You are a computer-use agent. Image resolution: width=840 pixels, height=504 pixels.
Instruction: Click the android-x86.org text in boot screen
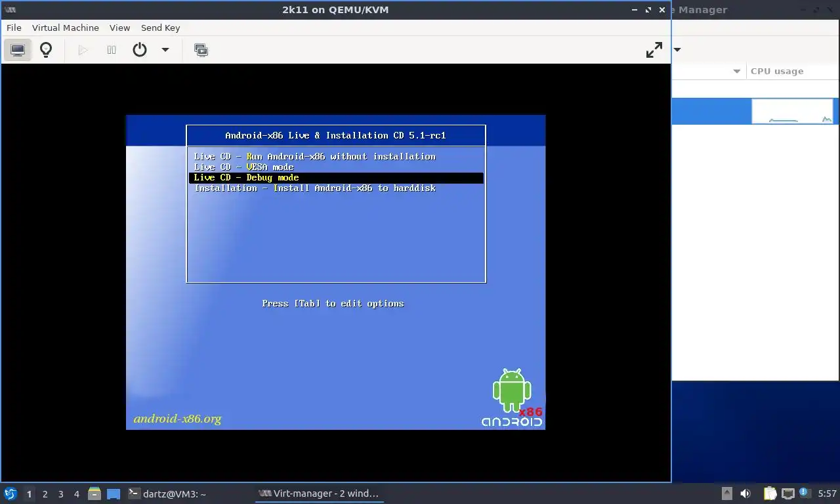pos(177,419)
